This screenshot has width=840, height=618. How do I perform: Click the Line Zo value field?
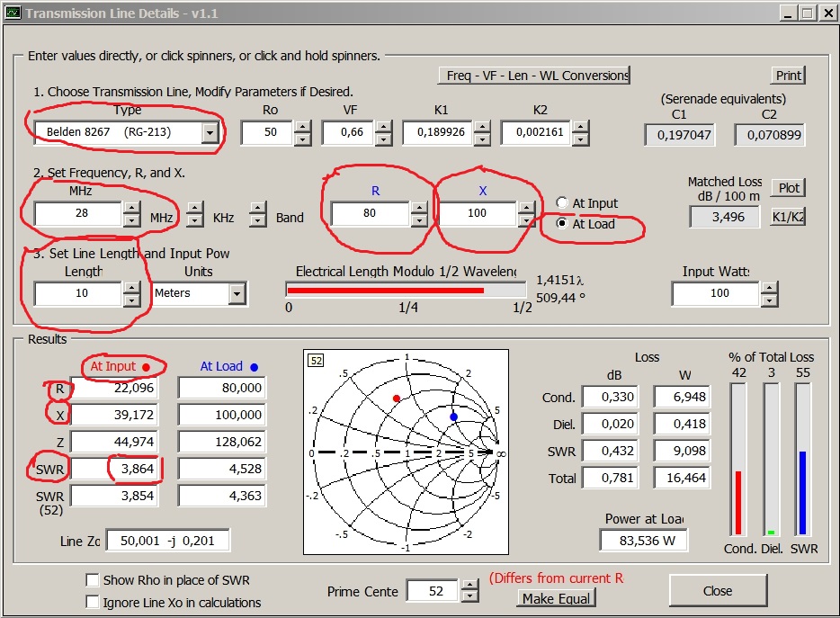(167, 541)
